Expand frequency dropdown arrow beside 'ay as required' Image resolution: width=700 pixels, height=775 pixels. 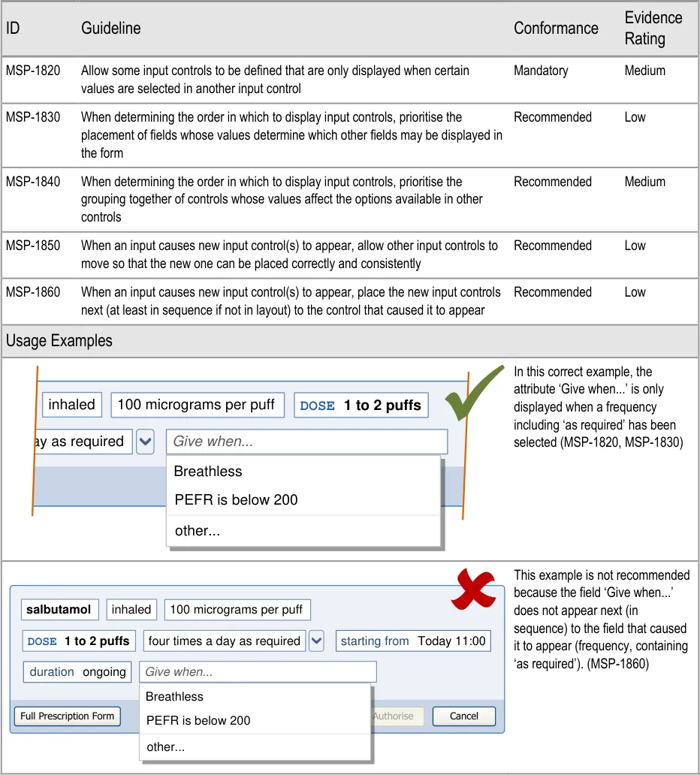(x=145, y=442)
